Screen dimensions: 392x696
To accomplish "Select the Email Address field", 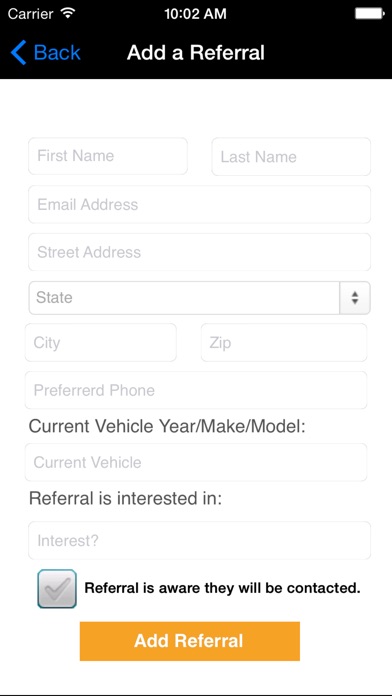I will pyautogui.click(x=199, y=204).
